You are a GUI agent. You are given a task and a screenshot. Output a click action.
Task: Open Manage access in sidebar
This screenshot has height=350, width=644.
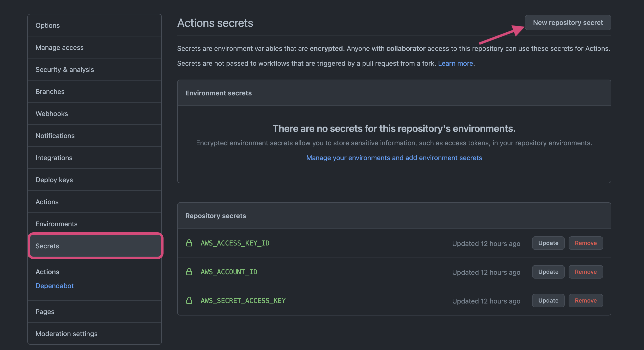tap(60, 47)
